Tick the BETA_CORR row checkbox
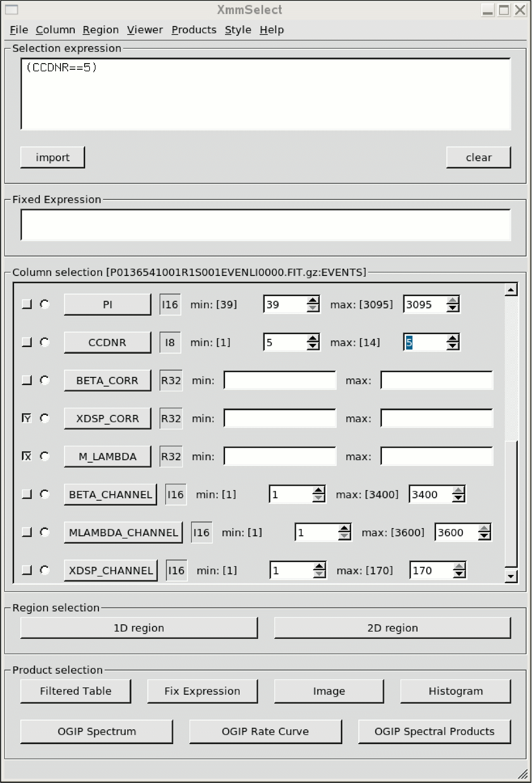Image resolution: width=532 pixels, height=783 pixels. 27,380
